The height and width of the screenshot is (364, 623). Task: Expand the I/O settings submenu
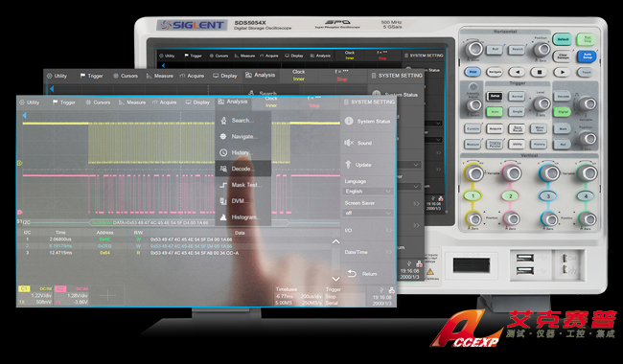[x=368, y=230]
